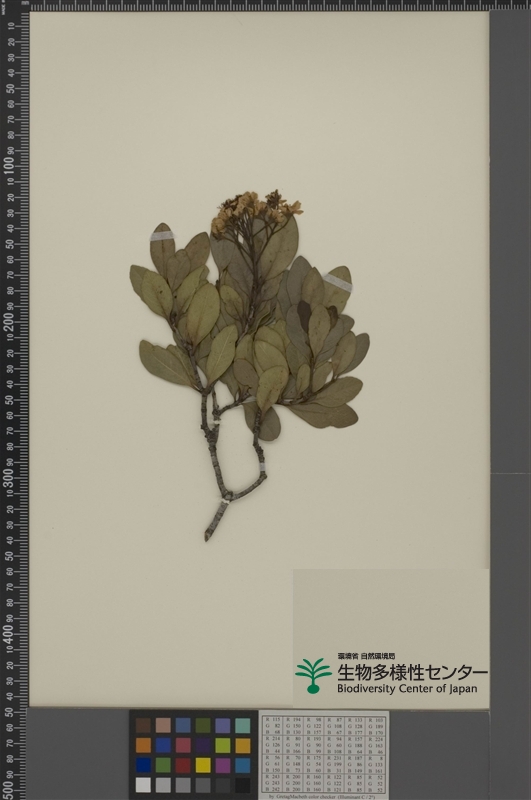Image resolution: width=531 pixels, height=800 pixels.
Task: Click the cut base of the main stem
Action: 208,537
